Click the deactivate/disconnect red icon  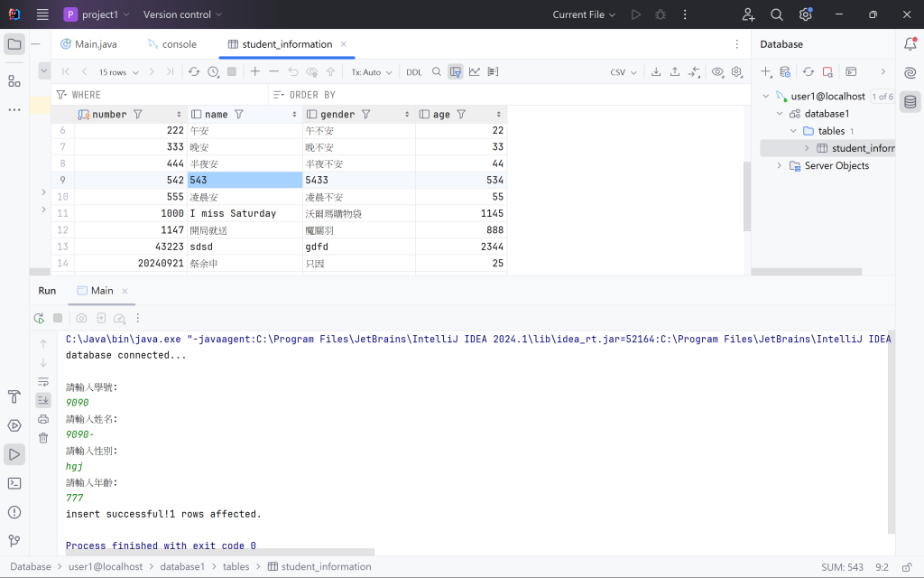828,71
